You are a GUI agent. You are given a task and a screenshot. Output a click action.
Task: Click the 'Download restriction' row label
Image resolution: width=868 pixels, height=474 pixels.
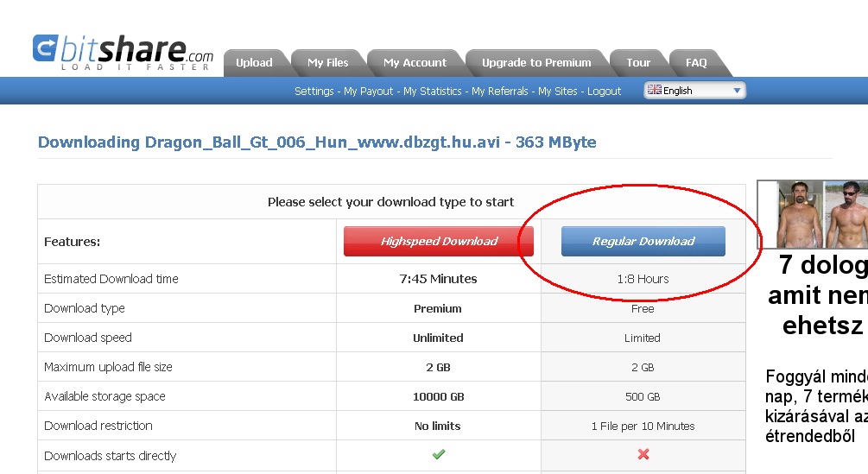pos(98,426)
